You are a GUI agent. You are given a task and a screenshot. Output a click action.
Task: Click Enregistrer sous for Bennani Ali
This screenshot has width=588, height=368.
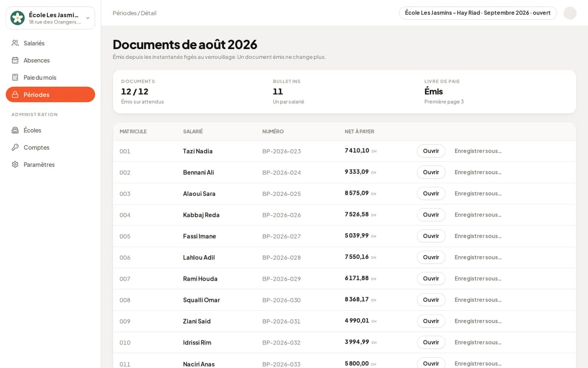point(478,172)
